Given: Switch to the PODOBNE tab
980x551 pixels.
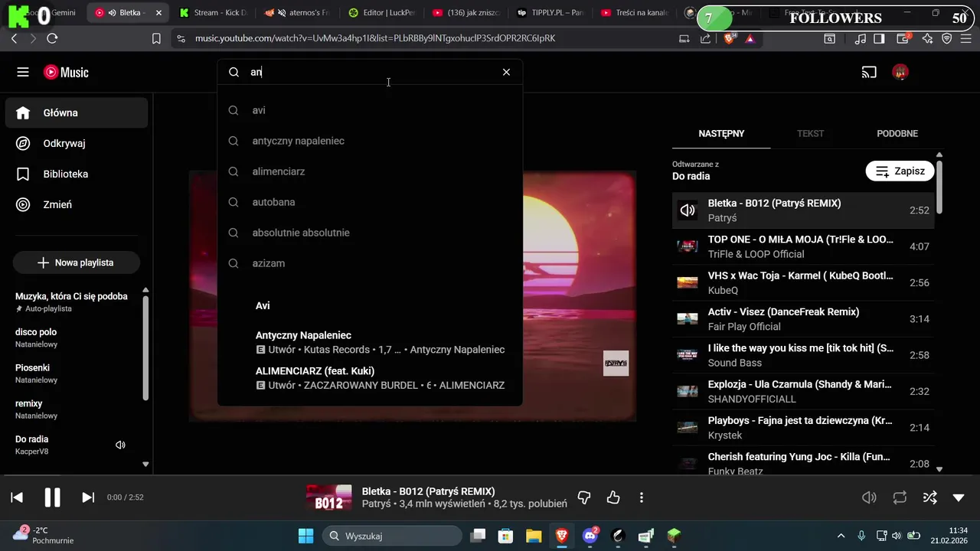Looking at the screenshot, I should pos(897,134).
